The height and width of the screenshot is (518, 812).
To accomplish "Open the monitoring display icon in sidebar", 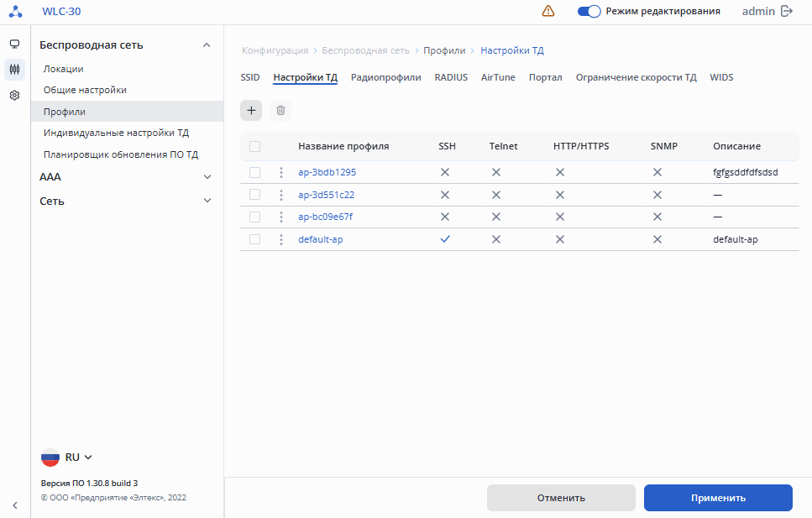I will click(14, 44).
